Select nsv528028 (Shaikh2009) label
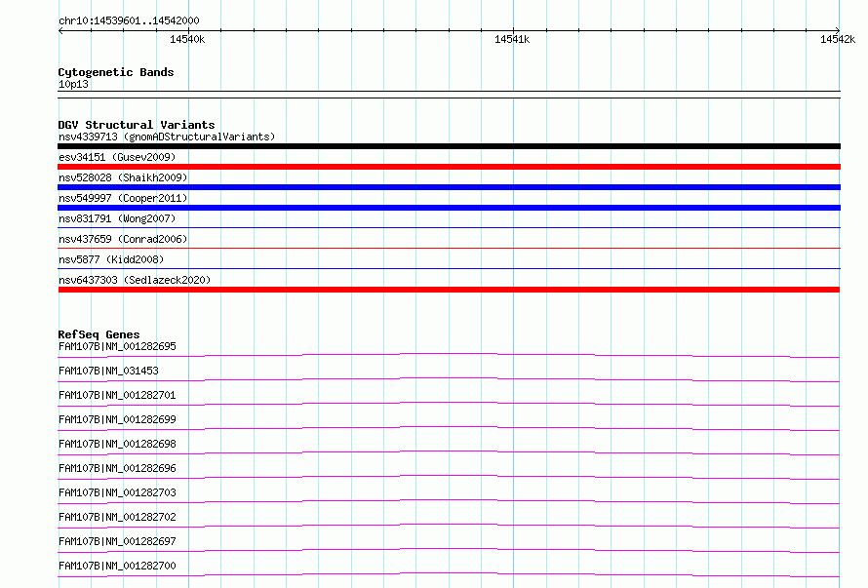Screen dimensions: 868x588 point(123,177)
